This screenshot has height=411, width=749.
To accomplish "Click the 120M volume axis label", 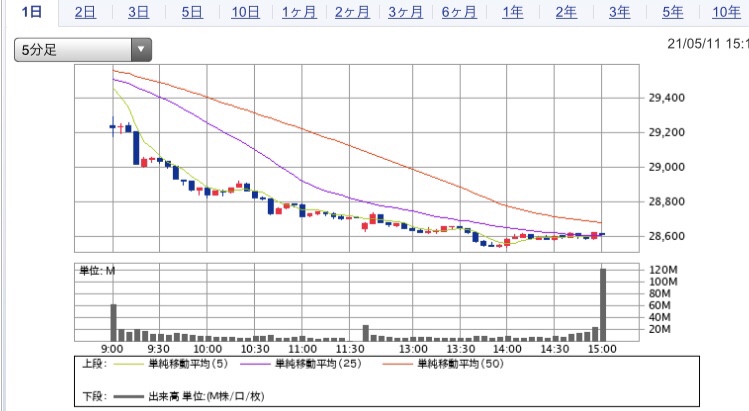I will 663,270.
